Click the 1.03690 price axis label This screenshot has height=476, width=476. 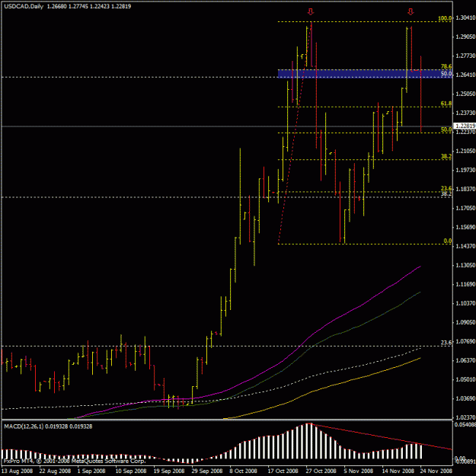(x=465, y=398)
